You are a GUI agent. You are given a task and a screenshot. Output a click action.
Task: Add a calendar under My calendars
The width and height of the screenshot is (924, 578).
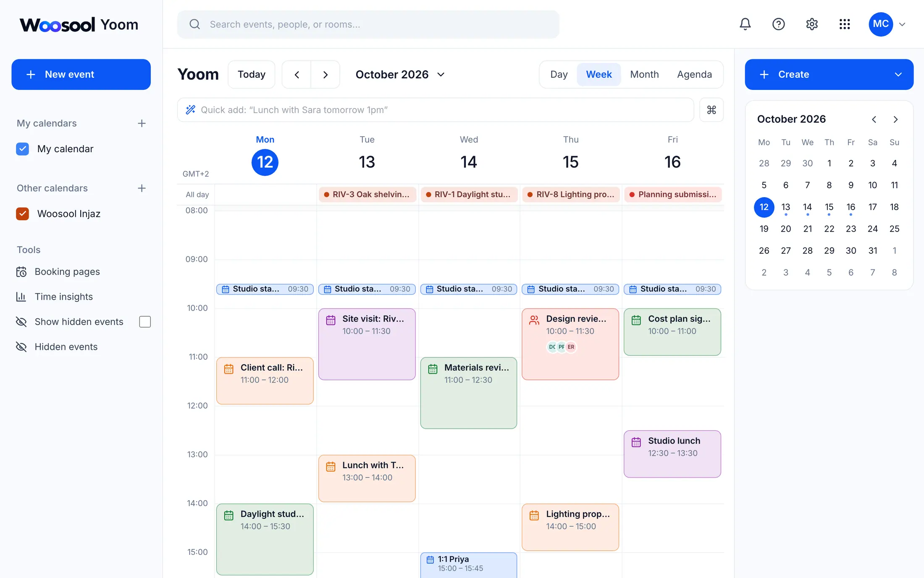(142, 123)
